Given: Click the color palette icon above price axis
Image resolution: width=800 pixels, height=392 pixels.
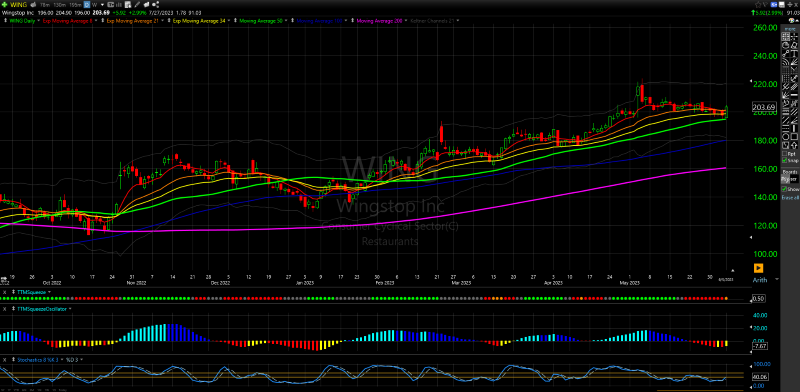Looking at the screenshot, I should [x=791, y=20].
